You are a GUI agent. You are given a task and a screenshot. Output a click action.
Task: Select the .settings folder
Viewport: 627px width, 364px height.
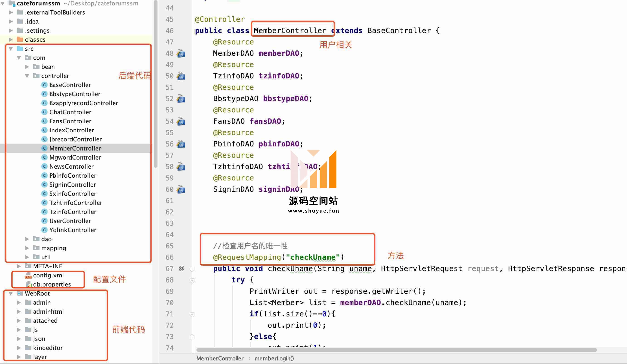point(37,31)
